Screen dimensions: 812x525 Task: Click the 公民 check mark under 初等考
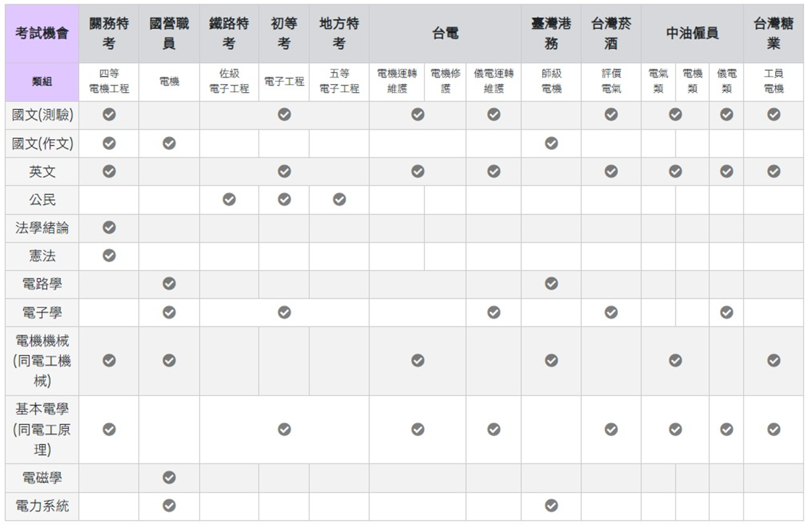tap(284, 200)
